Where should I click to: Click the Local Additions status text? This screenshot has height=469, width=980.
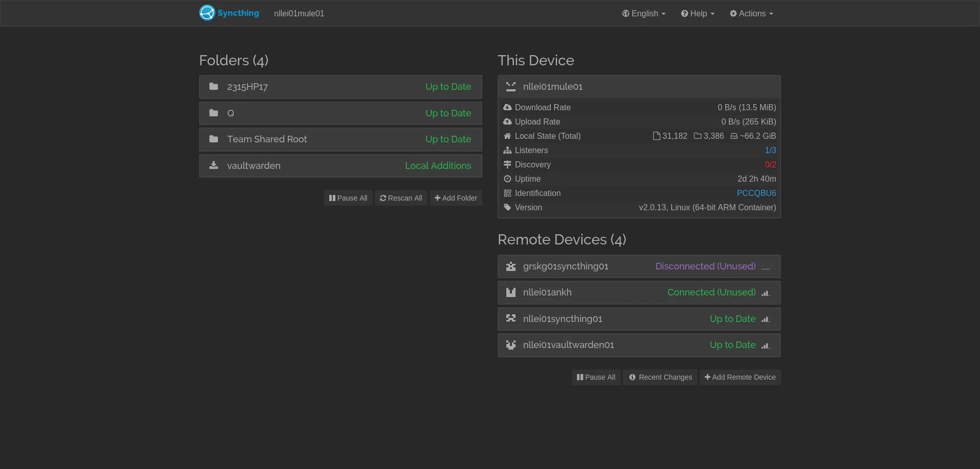pos(438,166)
